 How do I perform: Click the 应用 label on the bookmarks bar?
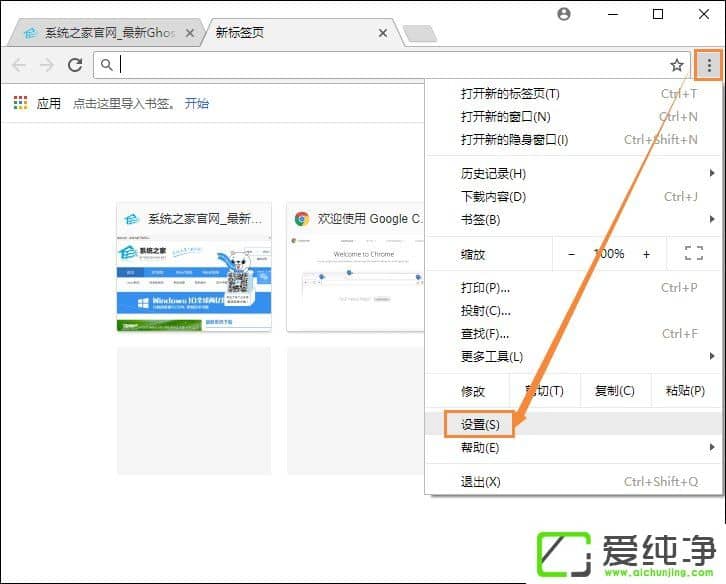point(49,103)
